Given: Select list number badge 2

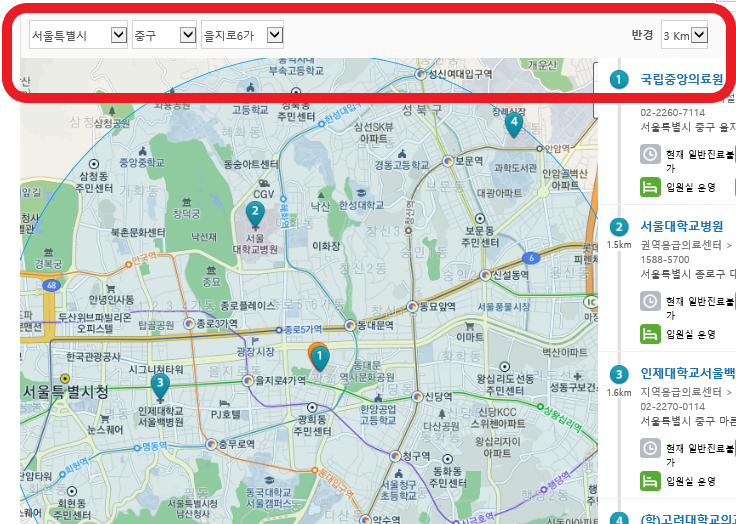Looking at the screenshot, I should click(619, 227).
